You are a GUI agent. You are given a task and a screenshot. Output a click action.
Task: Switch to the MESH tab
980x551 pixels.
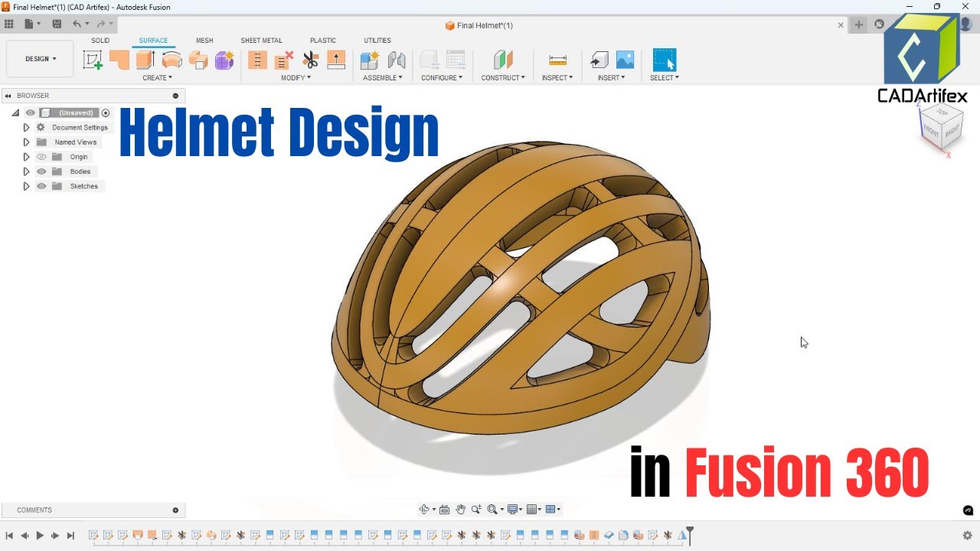(204, 41)
